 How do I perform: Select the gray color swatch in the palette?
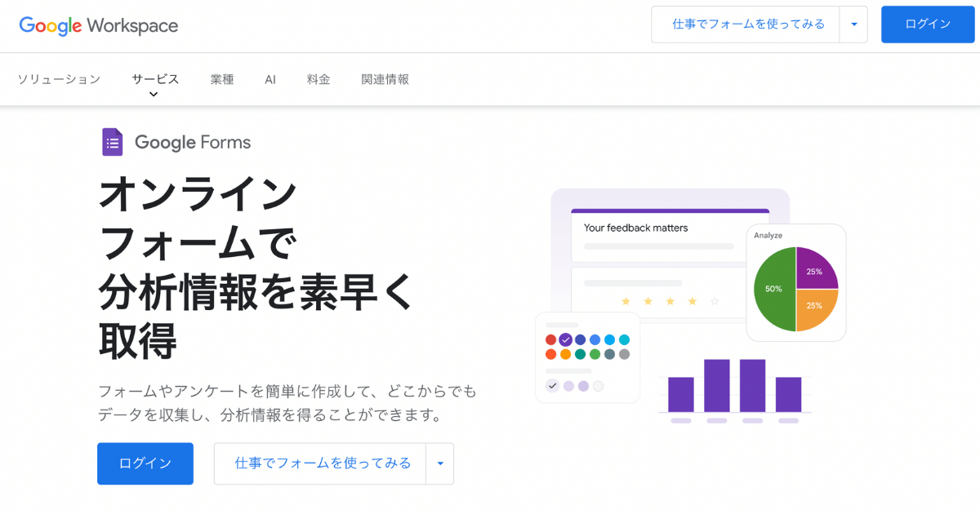pyautogui.click(x=624, y=354)
